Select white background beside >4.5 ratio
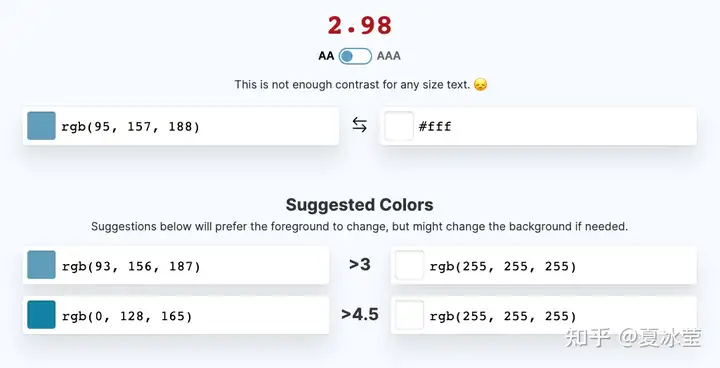Viewport: 720px width, 368px height. click(544, 315)
